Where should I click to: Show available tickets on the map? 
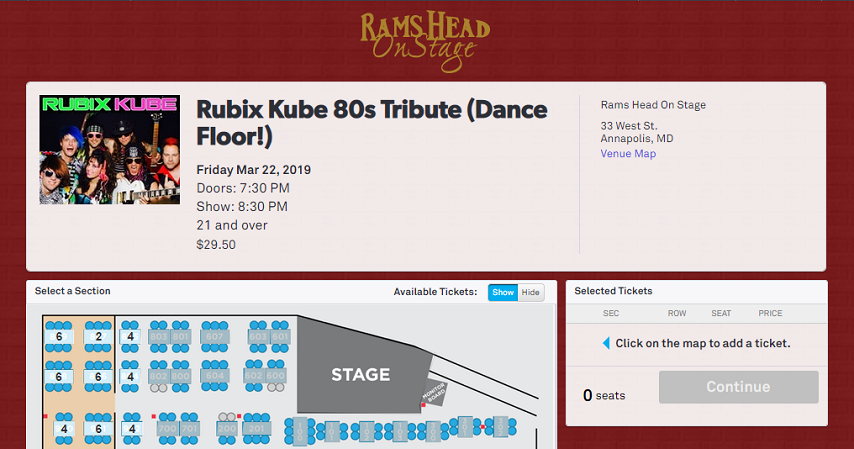(x=503, y=292)
